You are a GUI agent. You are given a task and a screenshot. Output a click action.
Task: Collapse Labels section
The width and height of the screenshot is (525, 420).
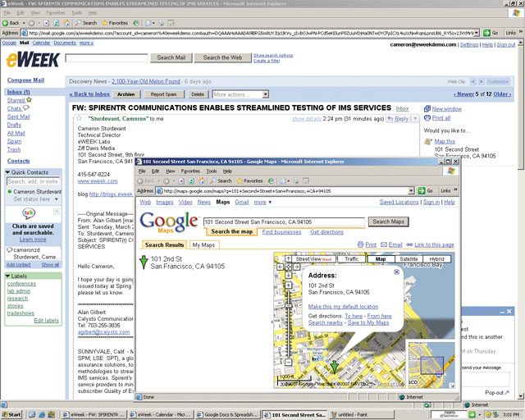(7, 276)
